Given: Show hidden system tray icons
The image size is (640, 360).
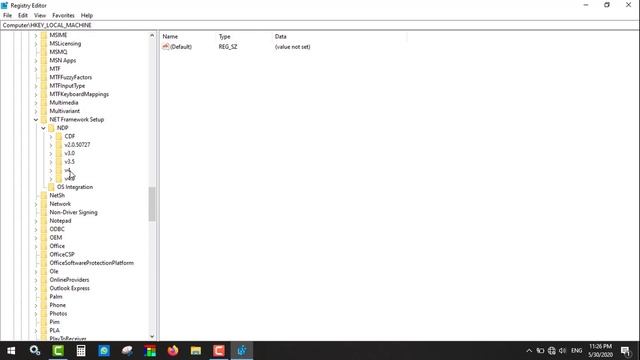Looking at the screenshot, I should click(529, 351).
